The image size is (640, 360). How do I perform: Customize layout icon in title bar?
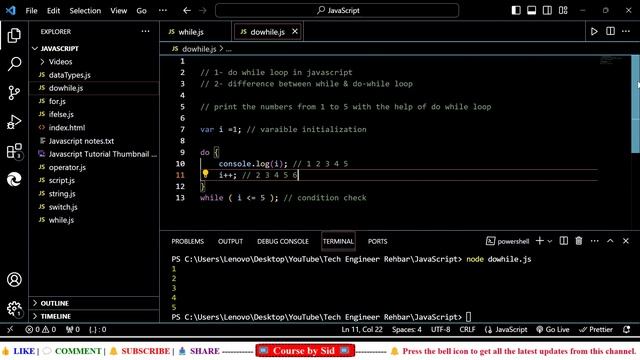563,11
